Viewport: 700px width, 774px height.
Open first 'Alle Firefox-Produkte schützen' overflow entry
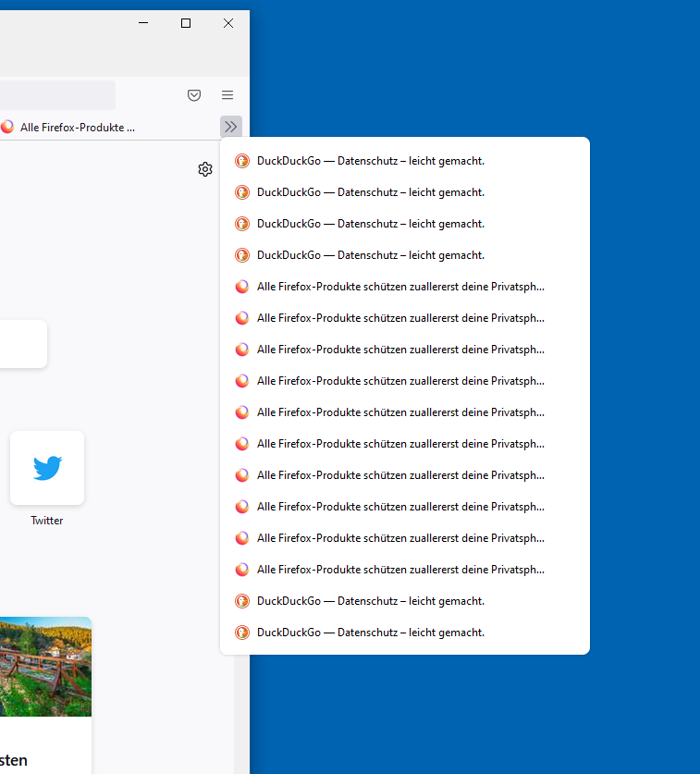click(x=405, y=287)
